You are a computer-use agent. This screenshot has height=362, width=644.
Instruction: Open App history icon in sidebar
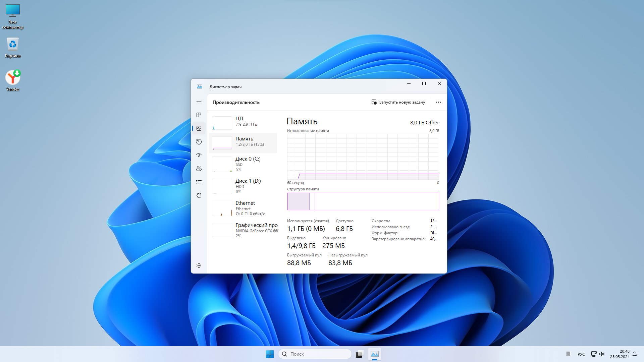[199, 142]
